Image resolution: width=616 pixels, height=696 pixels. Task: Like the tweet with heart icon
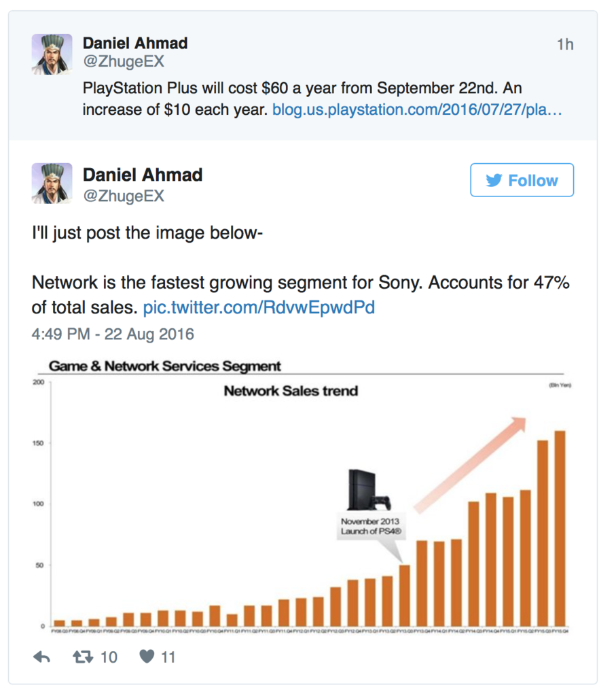click(x=147, y=656)
